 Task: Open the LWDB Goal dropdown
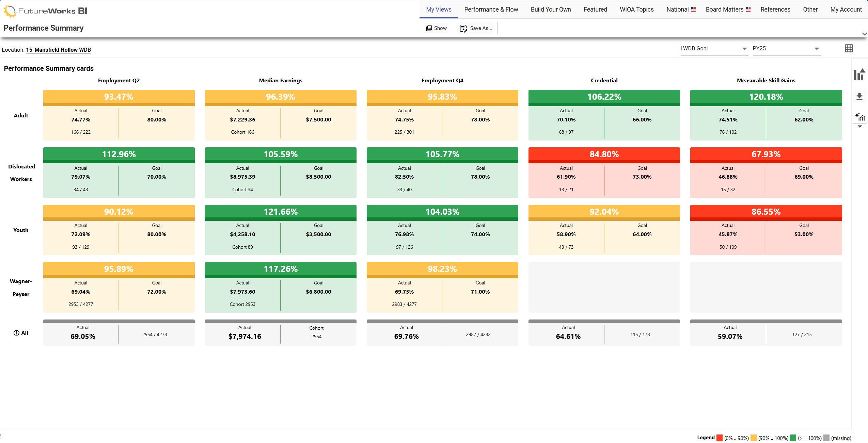pos(714,49)
